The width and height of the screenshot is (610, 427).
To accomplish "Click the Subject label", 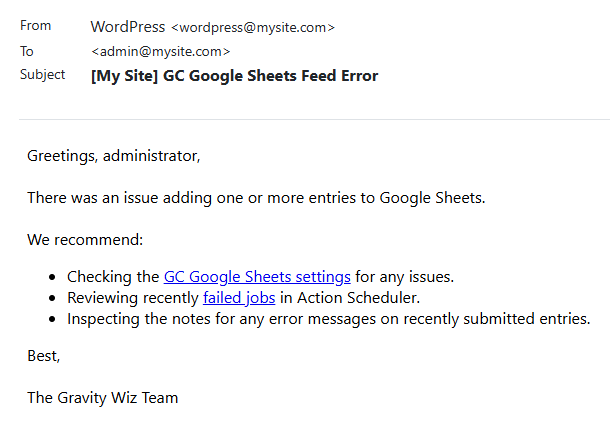I will (x=42, y=75).
